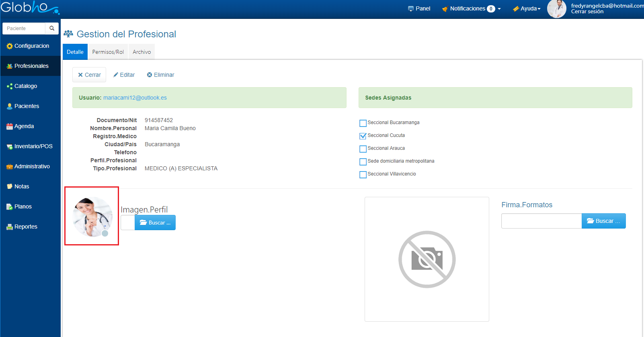Check the Seccional Bucaramanga checkbox
The height and width of the screenshot is (337, 644).
363,123
